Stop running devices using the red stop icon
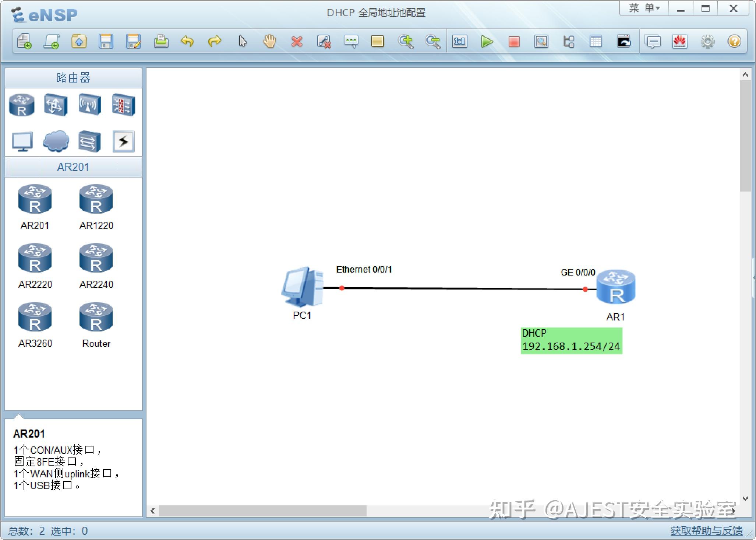Image resolution: width=756 pixels, height=540 pixels. [x=514, y=41]
